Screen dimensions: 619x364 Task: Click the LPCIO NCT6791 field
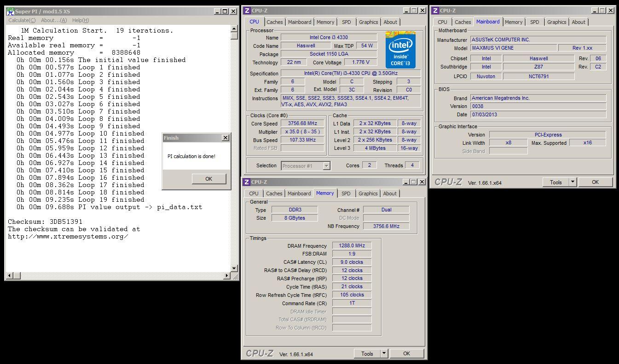point(538,76)
